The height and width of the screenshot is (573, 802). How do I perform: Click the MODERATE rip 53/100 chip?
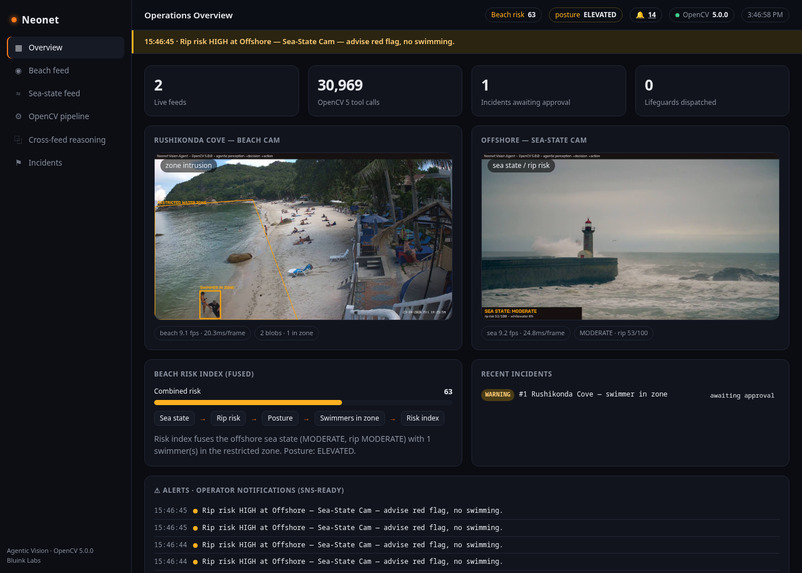pos(613,333)
